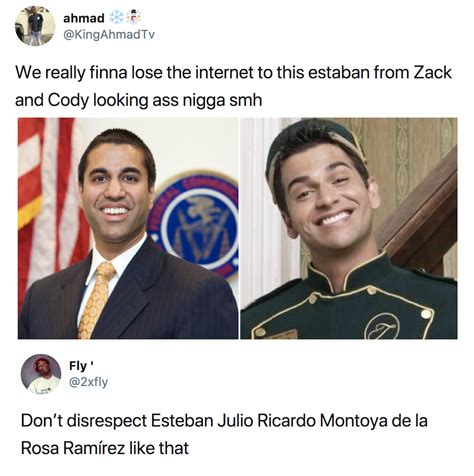This screenshot has width=474, height=476.
Task: Click Fly's round profile avatar
Action: 41,374
